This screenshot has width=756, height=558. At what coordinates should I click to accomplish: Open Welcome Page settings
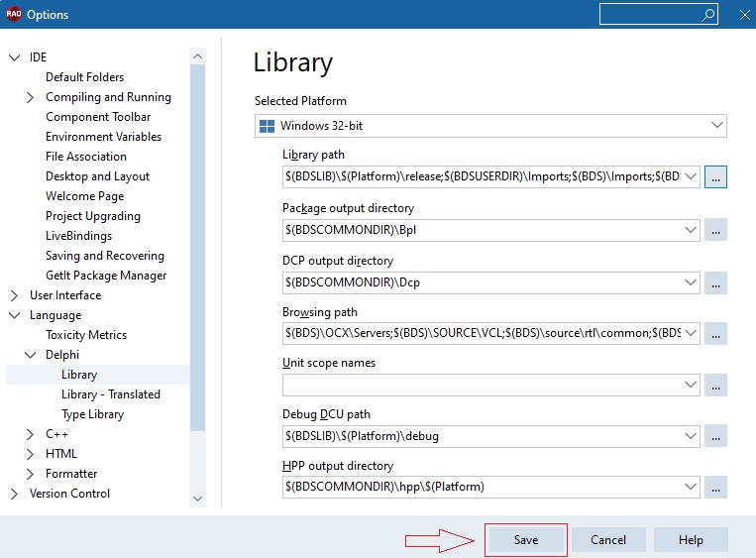pos(85,196)
